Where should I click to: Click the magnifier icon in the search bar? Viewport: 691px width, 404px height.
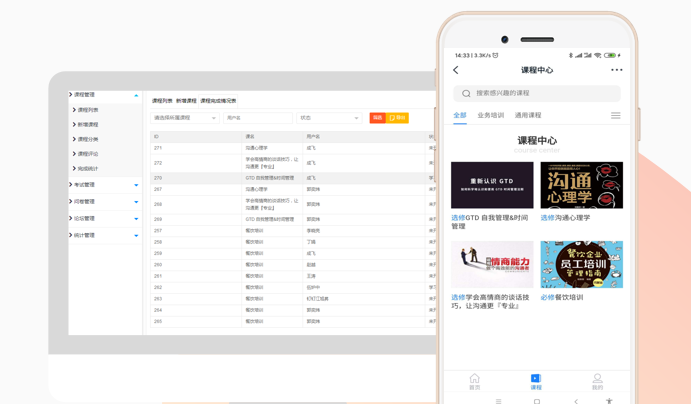pyautogui.click(x=466, y=94)
